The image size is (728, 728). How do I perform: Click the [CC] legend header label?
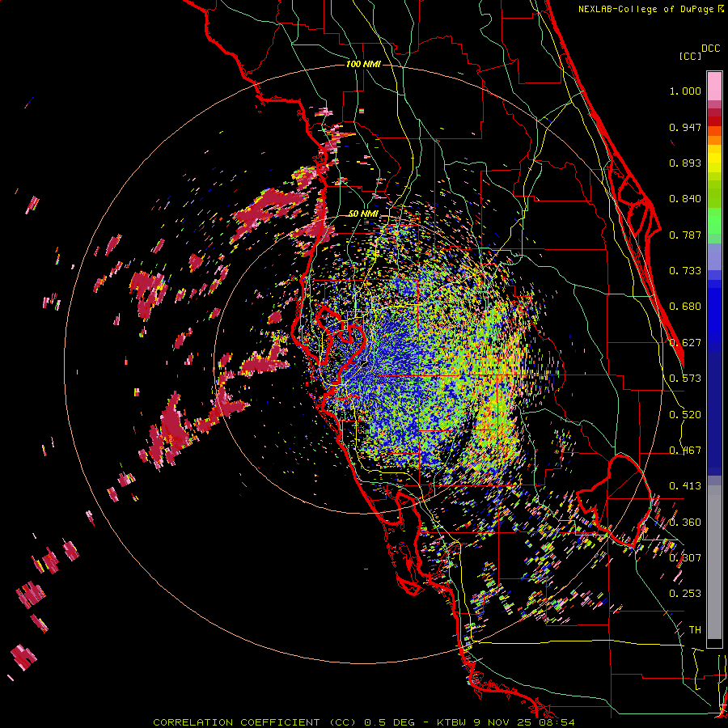[690, 56]
